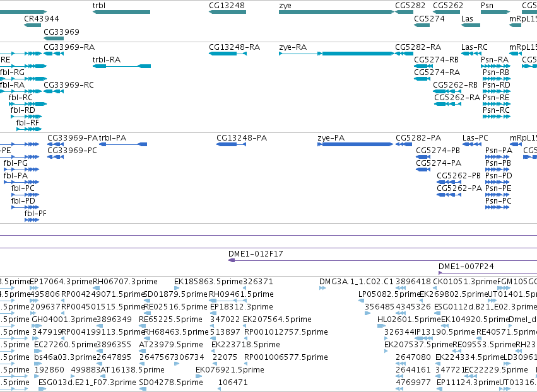Select the Psn-PA protein label
The height and width of the screenshot is (392, 537).
(x=499, y=151)
